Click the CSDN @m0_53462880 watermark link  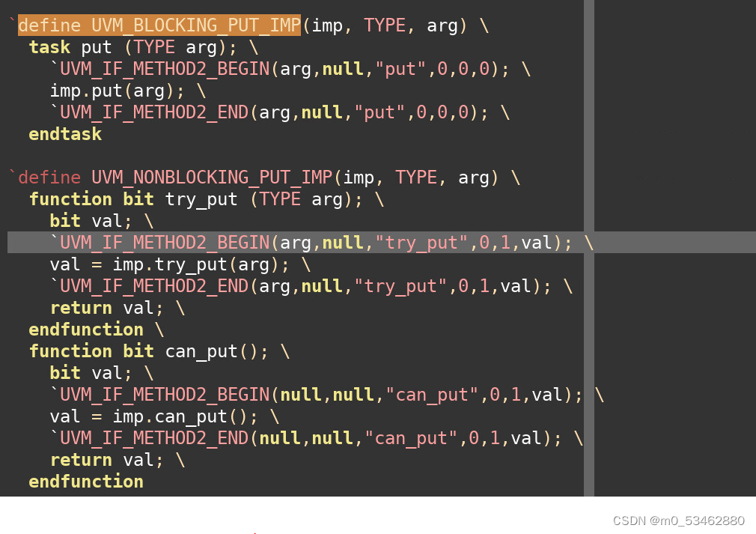pyautogui.click(x=679, y=520)
